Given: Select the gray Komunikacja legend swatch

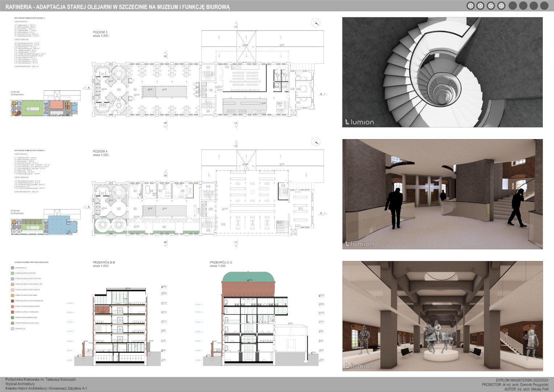Looking at the screenshot, I should [13, 268].
